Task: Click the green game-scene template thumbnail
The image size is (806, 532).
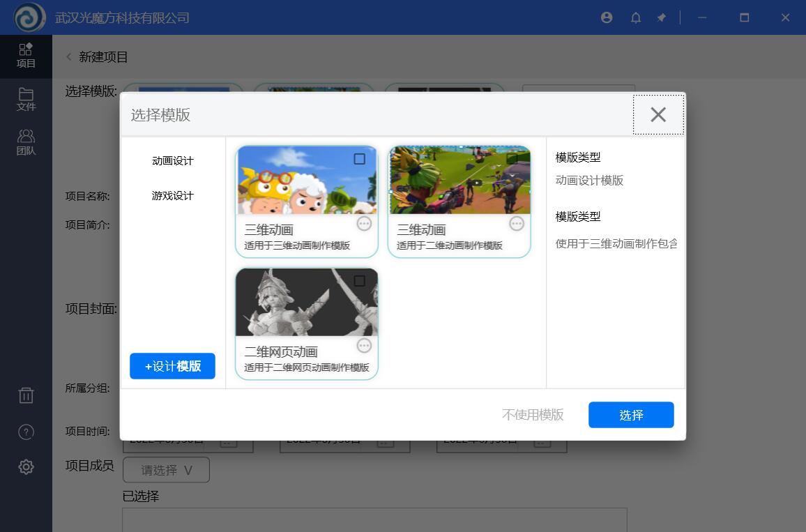Action: pos(460,180)
